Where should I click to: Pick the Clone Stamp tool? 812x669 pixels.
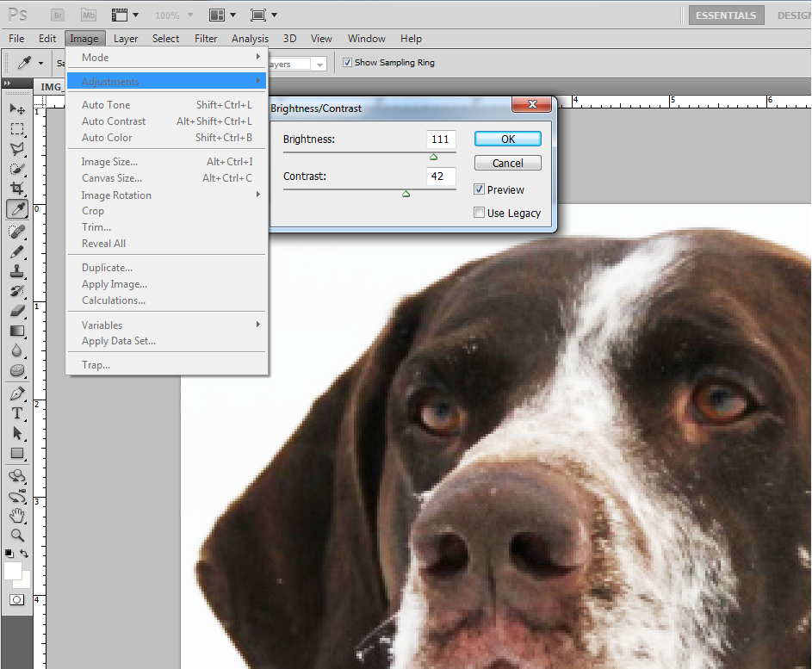click(16, 271)
